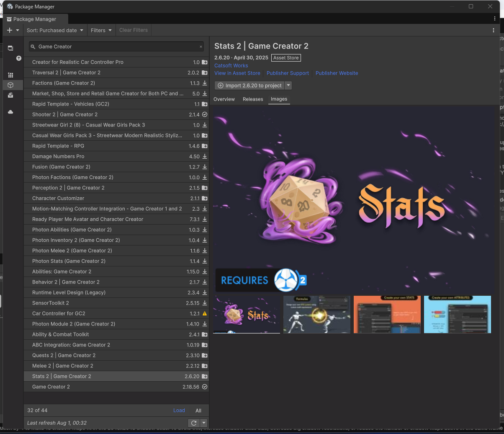Image resolution: width=504 pixels, height=434 pixels.
Task: Select the Abilities: Game Creator 2 package
Action: point(116,271)
